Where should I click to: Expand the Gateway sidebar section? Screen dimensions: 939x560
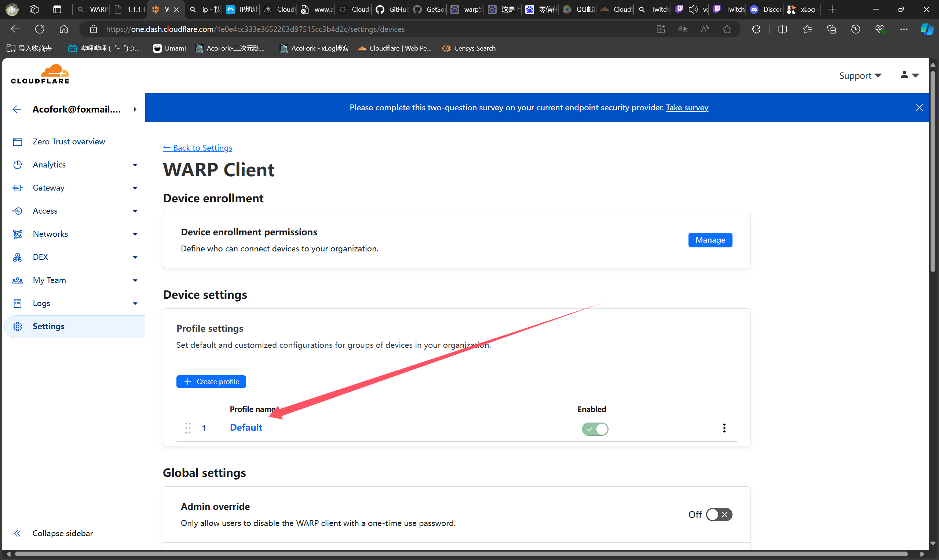(x=135, y=188)
